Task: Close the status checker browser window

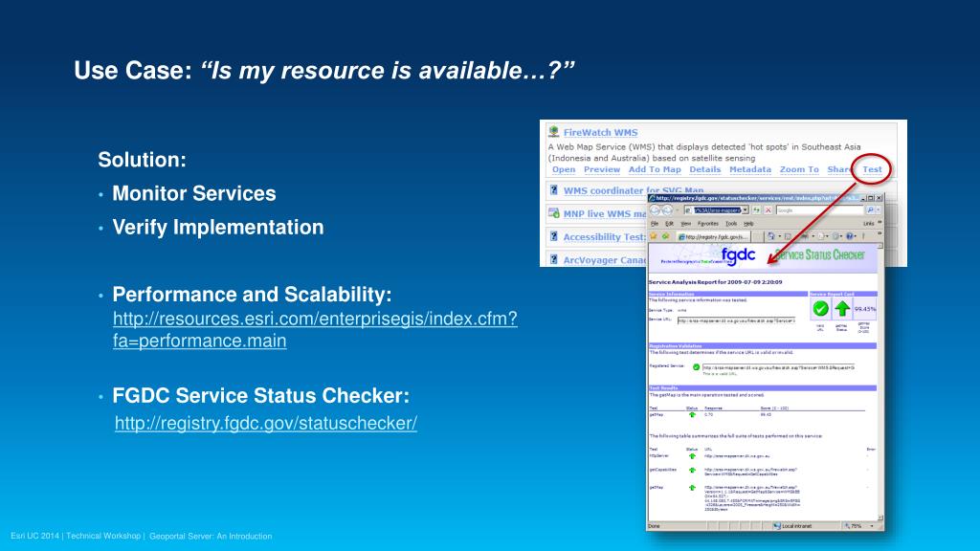Action: coord(879,198)
